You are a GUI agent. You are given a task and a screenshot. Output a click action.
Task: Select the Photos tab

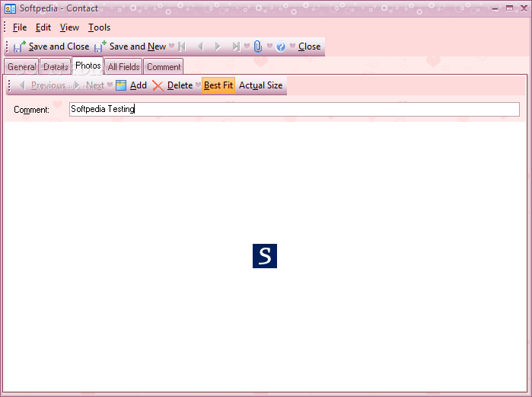click(88, 66)
